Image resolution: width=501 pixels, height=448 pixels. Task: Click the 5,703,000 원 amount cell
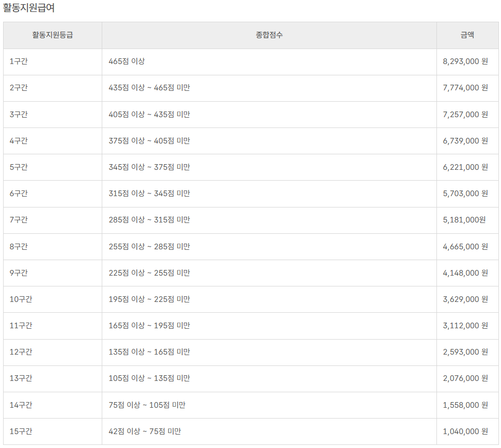(465, 194)
